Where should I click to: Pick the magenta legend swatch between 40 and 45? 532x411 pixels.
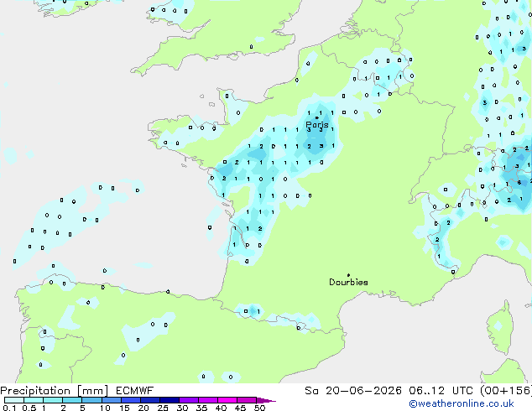(x=227, y=400)
